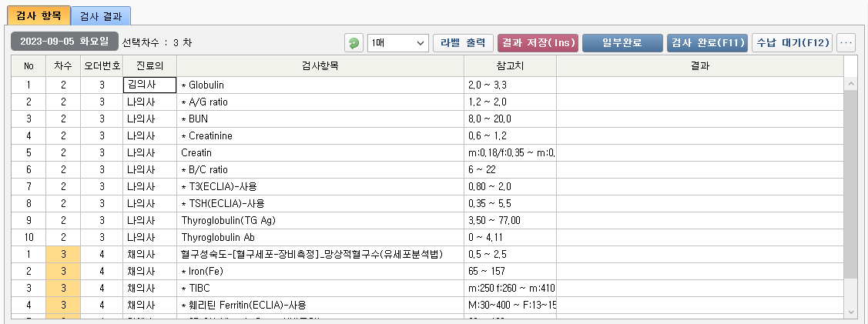Click the 수납 대기(F12) button
Image resolution: width=868 pixels, height=324 pixels.
click(792, 43)
